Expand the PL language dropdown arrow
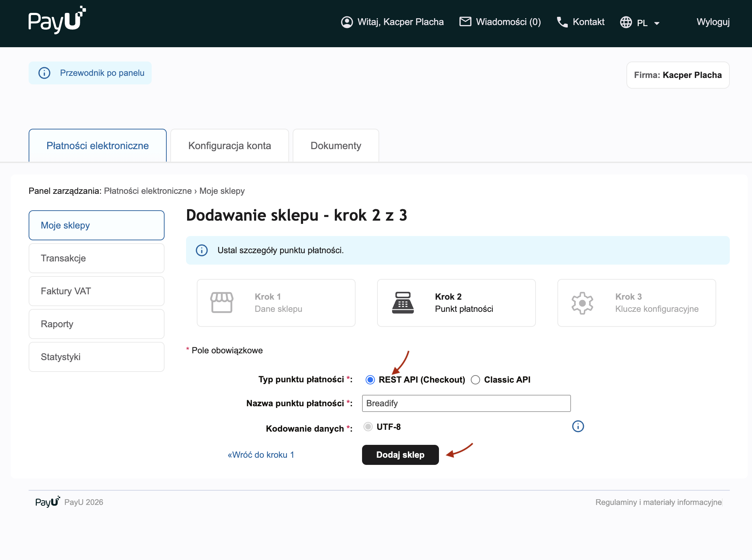This screenshot has height=560, width=752. point(656,23)
